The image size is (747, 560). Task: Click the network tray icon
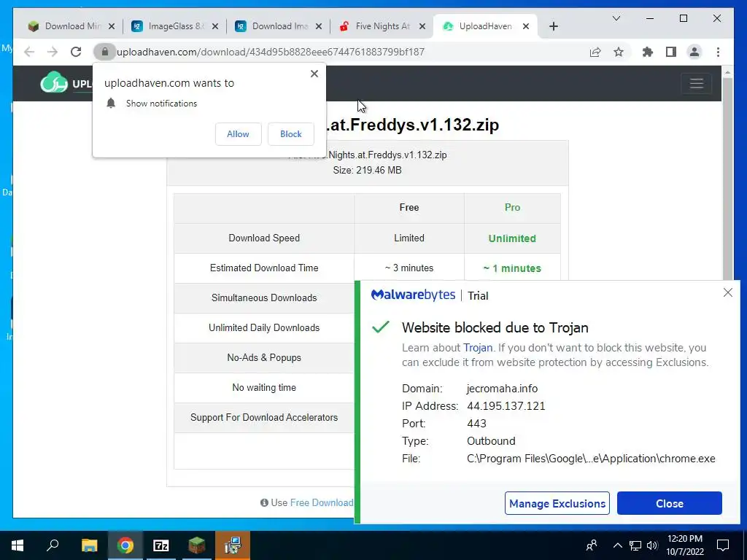[635, 545]
